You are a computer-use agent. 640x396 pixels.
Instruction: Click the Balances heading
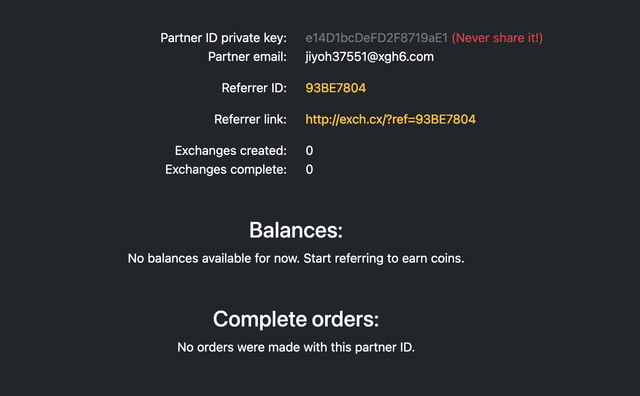pyautogui.click(x=296, y=230)
